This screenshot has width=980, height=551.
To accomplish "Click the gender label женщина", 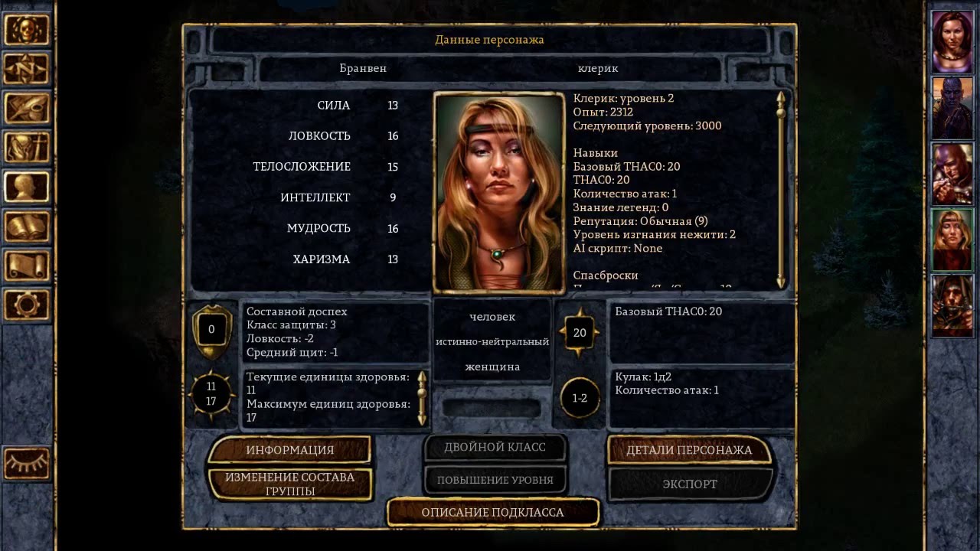I will [492, 367].
